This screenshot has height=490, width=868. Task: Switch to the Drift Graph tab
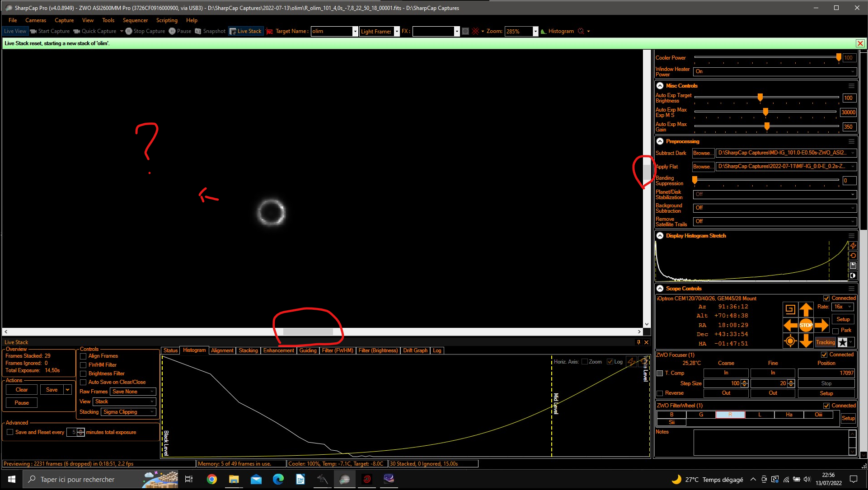(x=415, y=350)
